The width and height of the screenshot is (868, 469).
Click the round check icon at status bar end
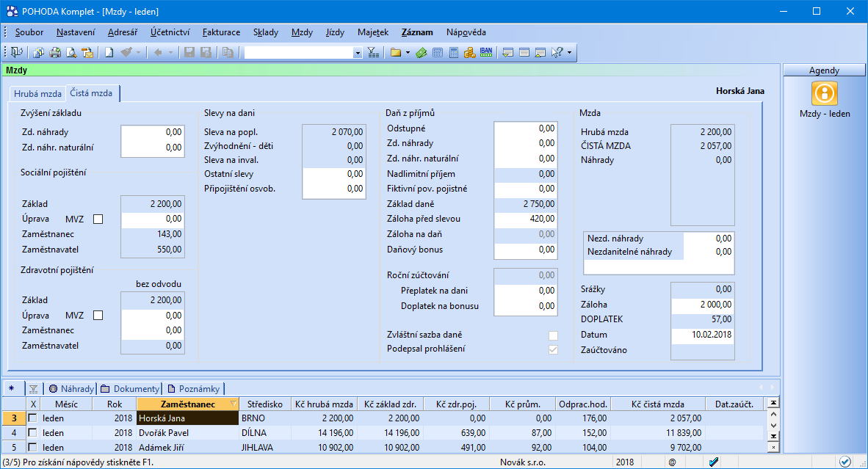845,461
